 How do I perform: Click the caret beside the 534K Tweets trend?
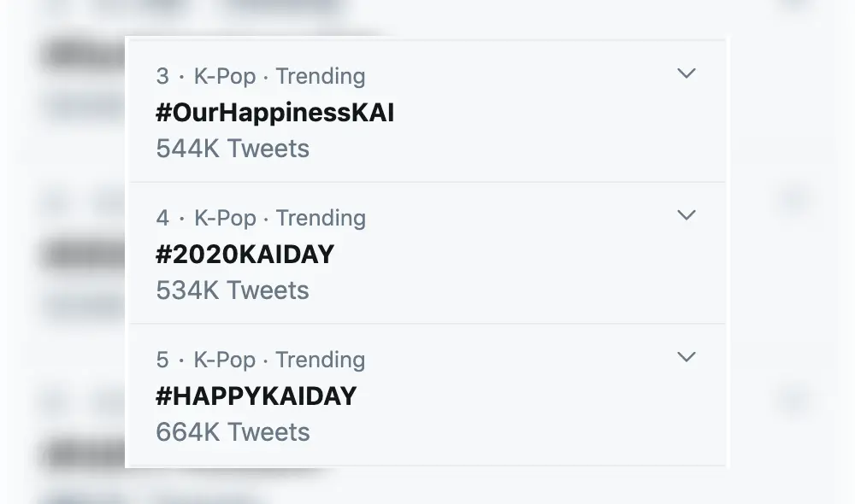tap(687, 216)
